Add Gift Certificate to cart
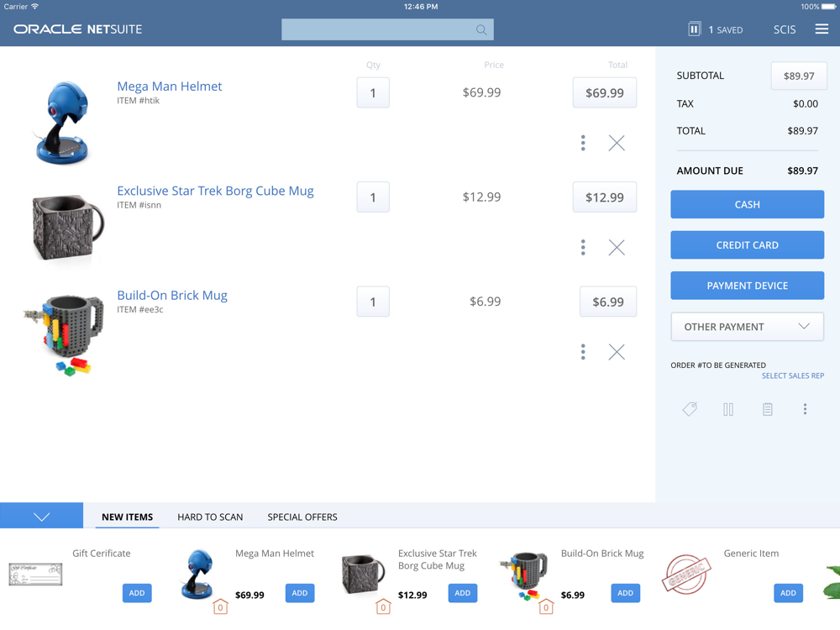This screenshot has width=840, height=630. click(137, 593)
